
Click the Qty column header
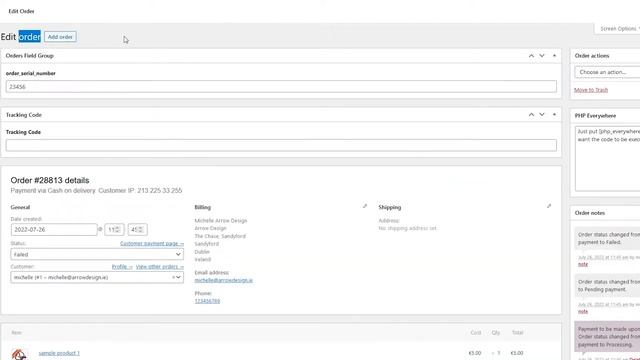click(x=496, y=333)
